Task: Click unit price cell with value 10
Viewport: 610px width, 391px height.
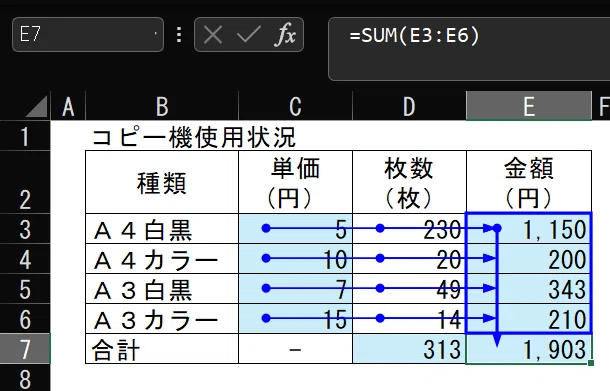Action: tap(295, 258)
